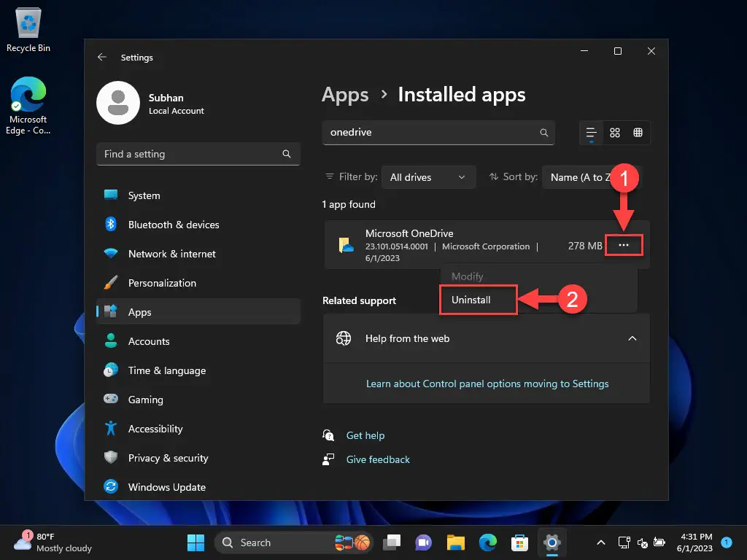Screen dimensions: 747x560
Task: Open the weather widget on taskbar
Action: [x=53, y=542]
